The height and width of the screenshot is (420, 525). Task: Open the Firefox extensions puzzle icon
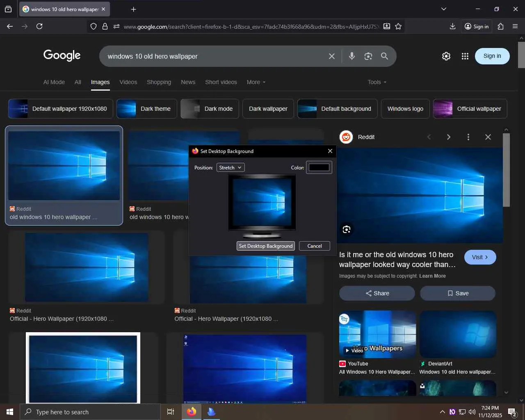500,26
